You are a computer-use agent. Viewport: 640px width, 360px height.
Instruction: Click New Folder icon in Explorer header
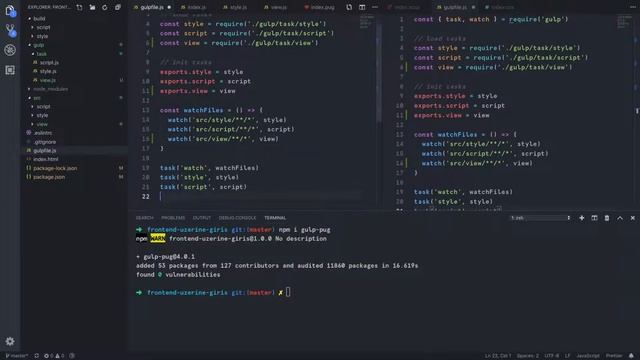92,7
